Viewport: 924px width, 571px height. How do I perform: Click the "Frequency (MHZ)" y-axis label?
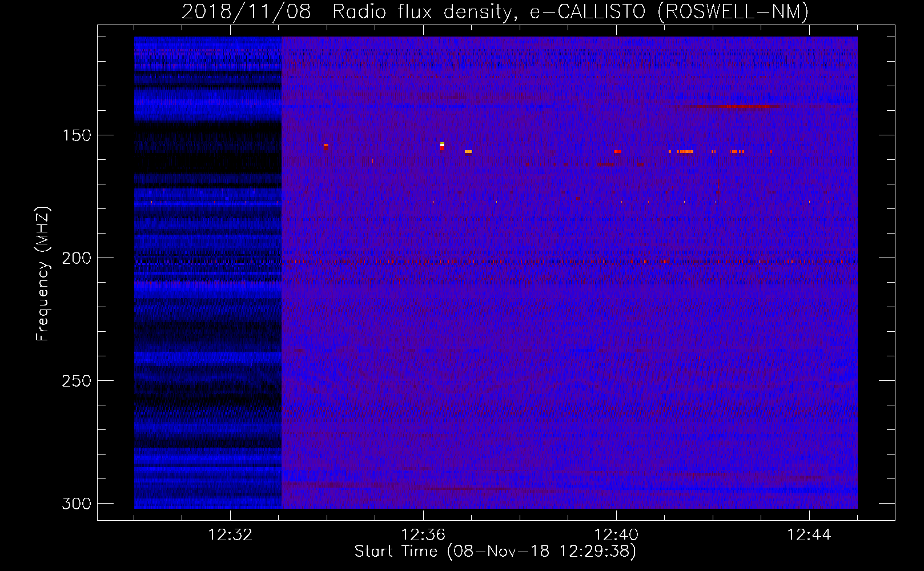[43, 274]
